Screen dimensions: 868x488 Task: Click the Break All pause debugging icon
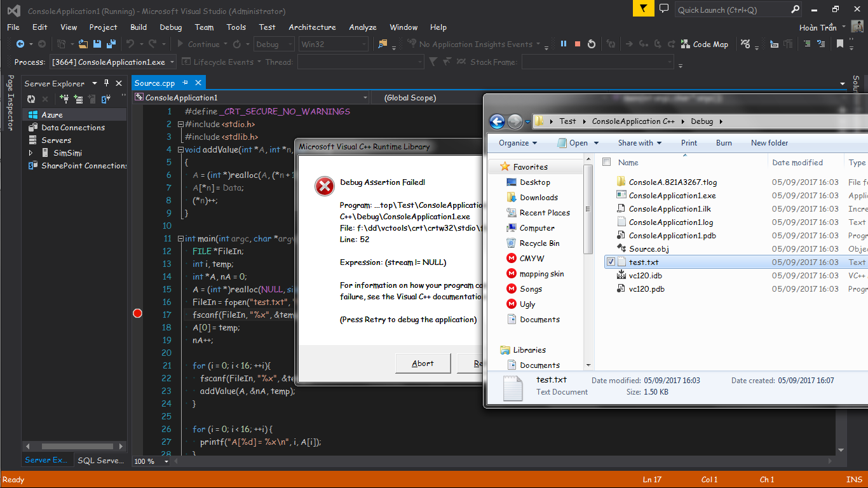[x=563, y=44]
